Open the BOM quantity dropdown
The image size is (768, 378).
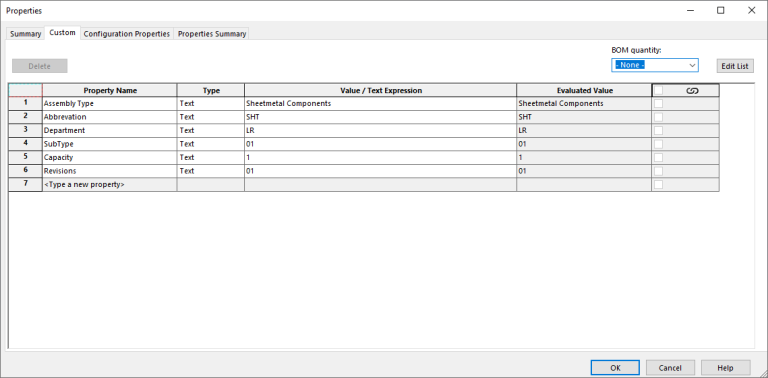pyautogui.click(x=655, y=65)
